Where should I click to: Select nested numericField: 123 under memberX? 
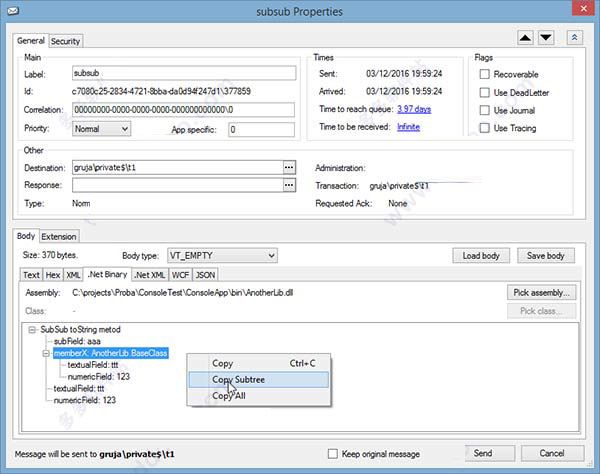[x=99, y=377]
